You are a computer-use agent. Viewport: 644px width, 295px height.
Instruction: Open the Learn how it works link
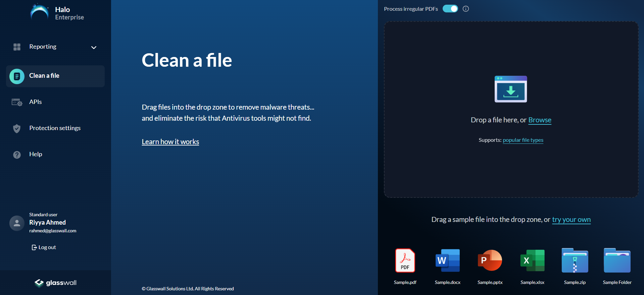pyautogui.click(x=170, y=142)
